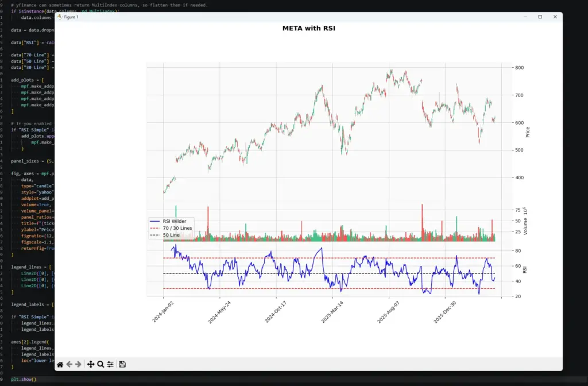
Task: Click the "2024-Jan-02" date axis label
Action: pos(163,312)
